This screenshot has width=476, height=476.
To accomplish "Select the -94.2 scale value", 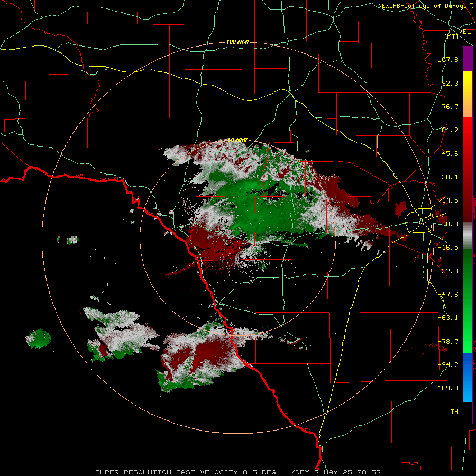I will pyautogui.click(x=448, y=364).
